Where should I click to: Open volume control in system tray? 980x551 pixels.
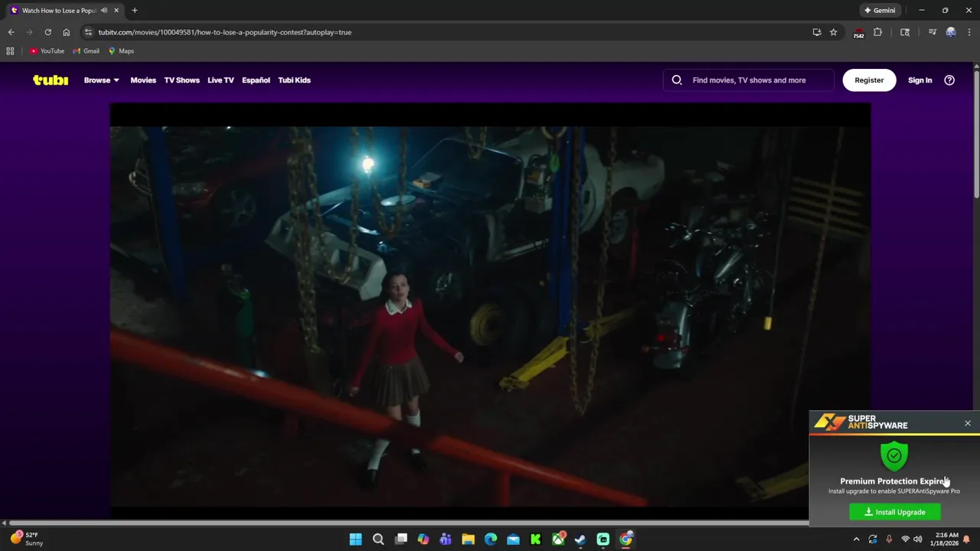[917, 540]
